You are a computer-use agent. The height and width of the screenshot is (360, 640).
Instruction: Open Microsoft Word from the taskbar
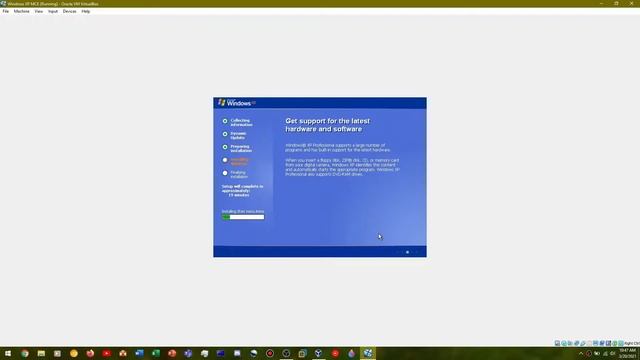coord(139,353)
